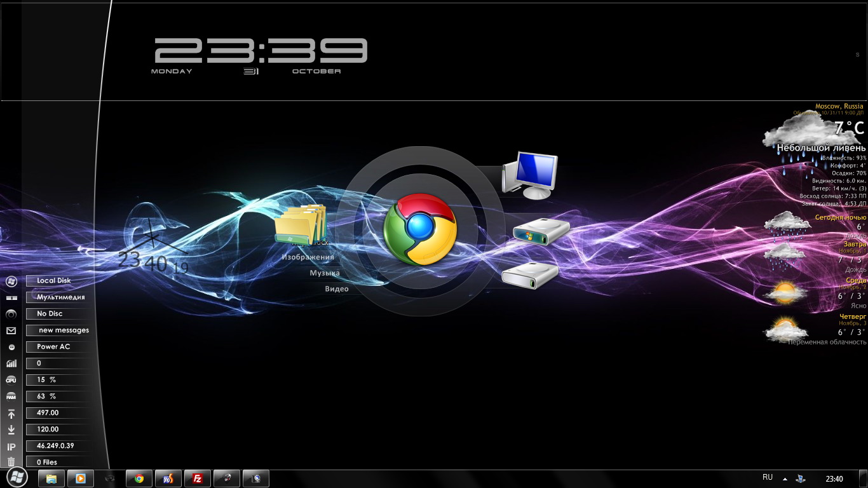Screen dimensions: 868x488
Task: Open the Видео folder entry
Action: (x=337, y=288)
